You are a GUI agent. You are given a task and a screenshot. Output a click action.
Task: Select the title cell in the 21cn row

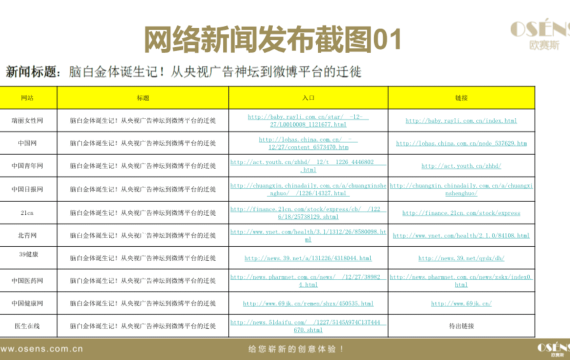(143, 213)
